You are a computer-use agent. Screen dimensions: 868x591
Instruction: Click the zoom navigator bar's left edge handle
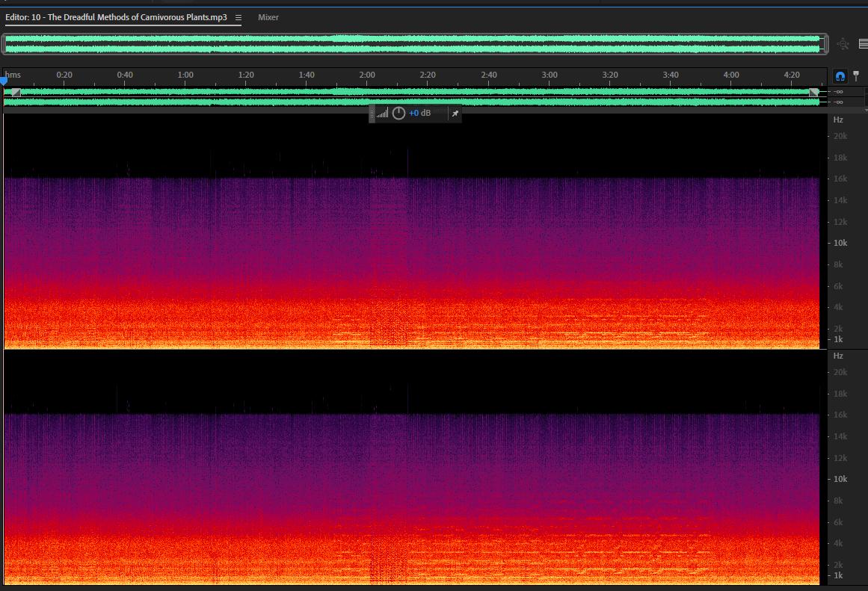pyautogui.click(x=3, y=44)
